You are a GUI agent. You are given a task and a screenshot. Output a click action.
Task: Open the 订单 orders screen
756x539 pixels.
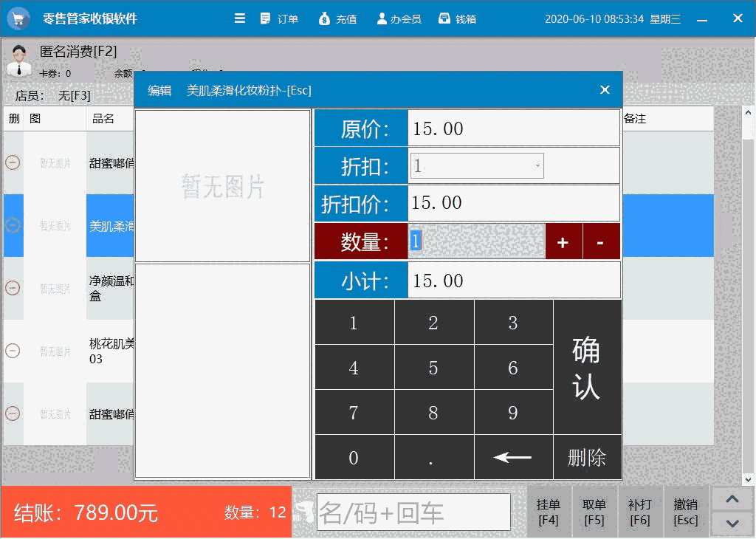(279, 18)
